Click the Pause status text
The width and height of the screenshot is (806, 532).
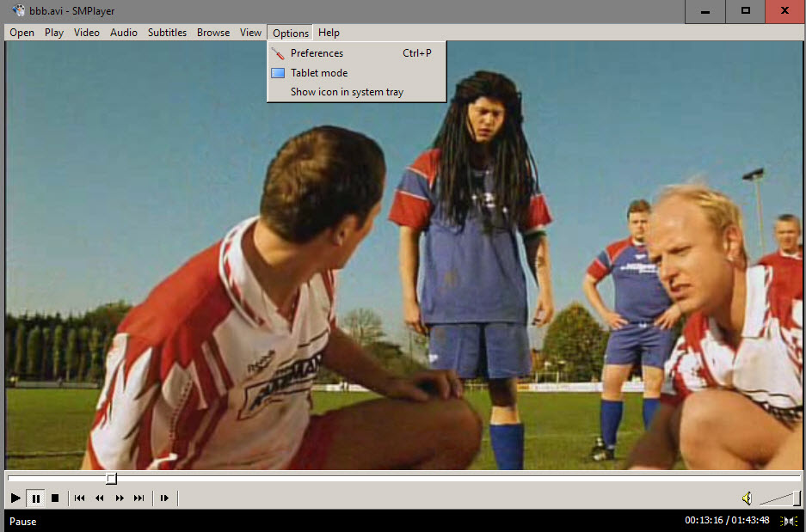click(x=22, y=521)
